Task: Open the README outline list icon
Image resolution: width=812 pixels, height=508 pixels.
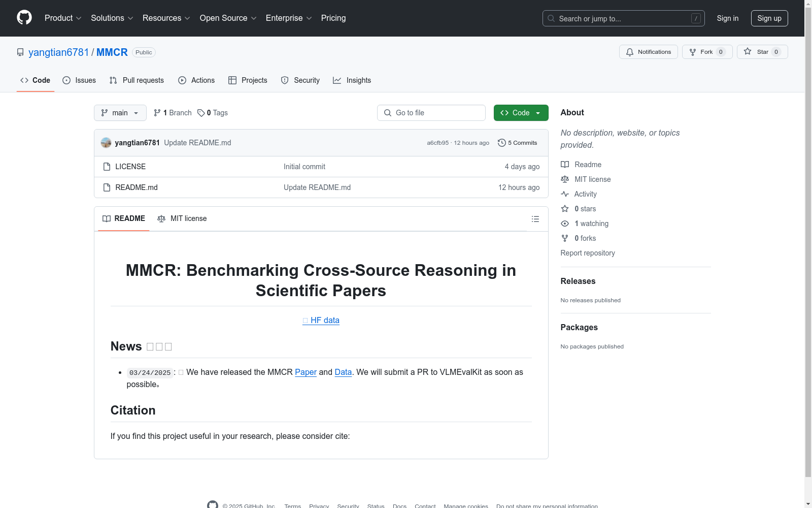Action: point(535,219)
